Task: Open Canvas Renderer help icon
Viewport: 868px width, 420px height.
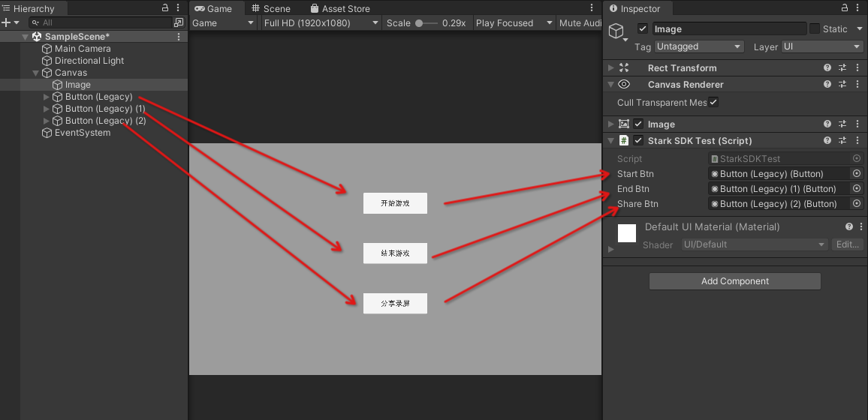Action: coord(827,85)
